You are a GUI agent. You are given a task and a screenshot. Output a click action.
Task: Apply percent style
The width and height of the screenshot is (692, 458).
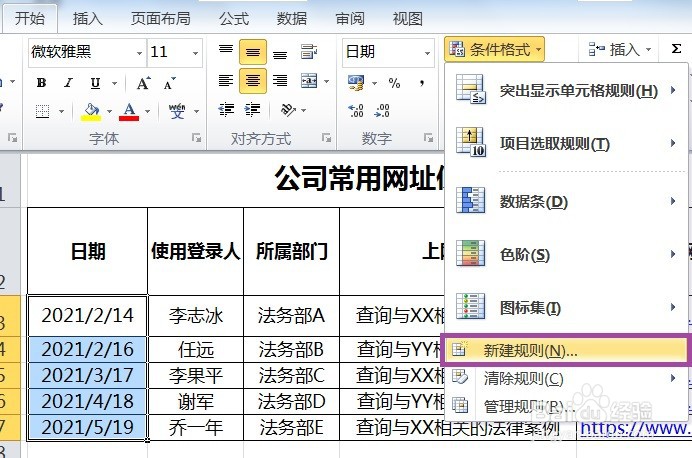point(394,83)
